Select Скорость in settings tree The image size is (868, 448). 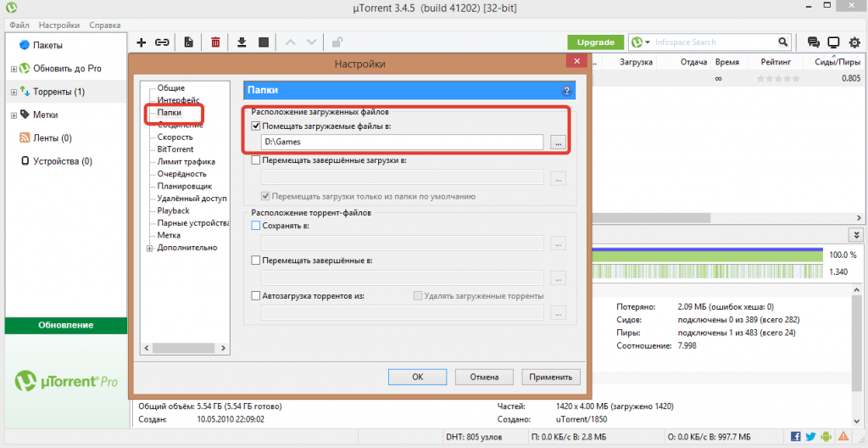(175, 137)
